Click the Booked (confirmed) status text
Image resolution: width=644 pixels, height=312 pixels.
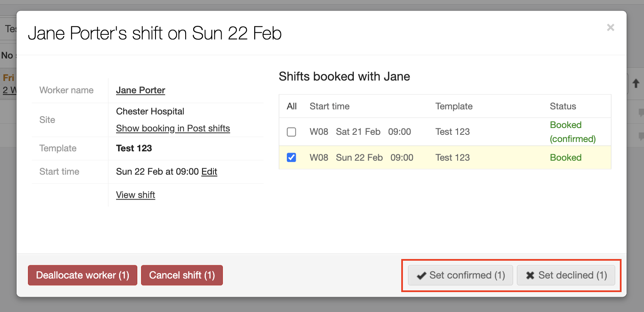click(x=572, y=132)
